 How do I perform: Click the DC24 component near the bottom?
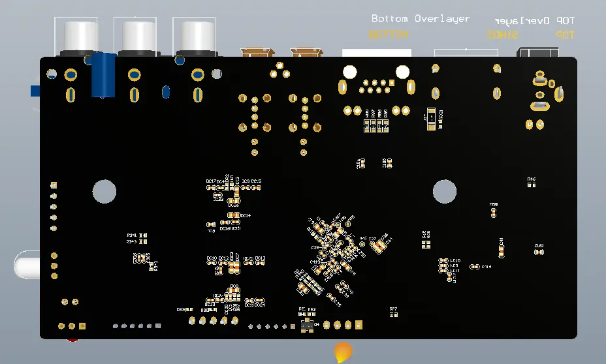tap(260, 300)
